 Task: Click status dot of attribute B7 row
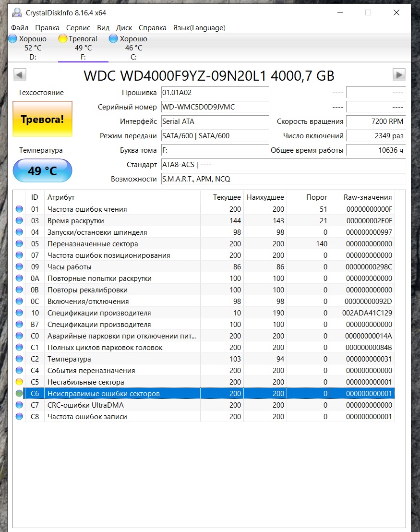click(x=19, y=325)
